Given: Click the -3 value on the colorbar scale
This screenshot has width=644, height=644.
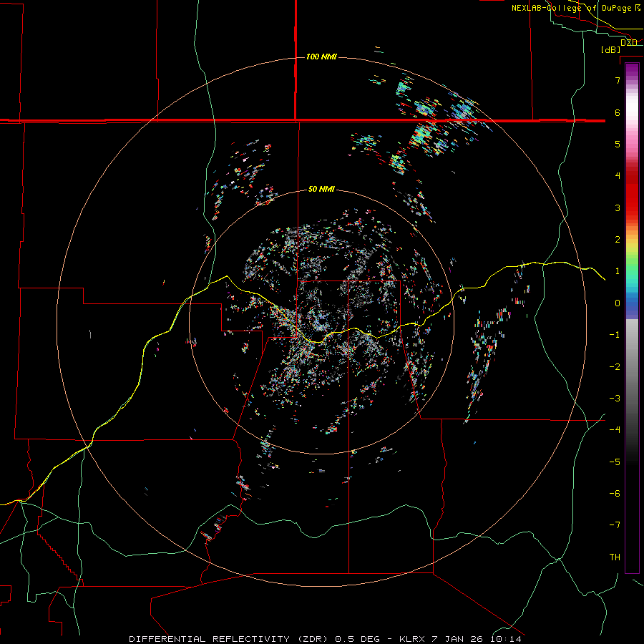Looking at the screenshot, I should tap(615, 399).
